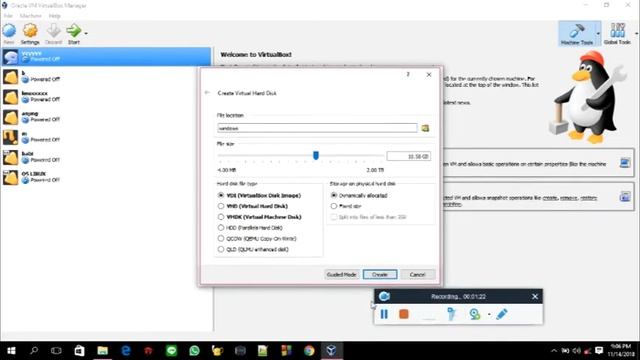
Task: Click the question mark help button in the dialog
Action: (408, 74)
